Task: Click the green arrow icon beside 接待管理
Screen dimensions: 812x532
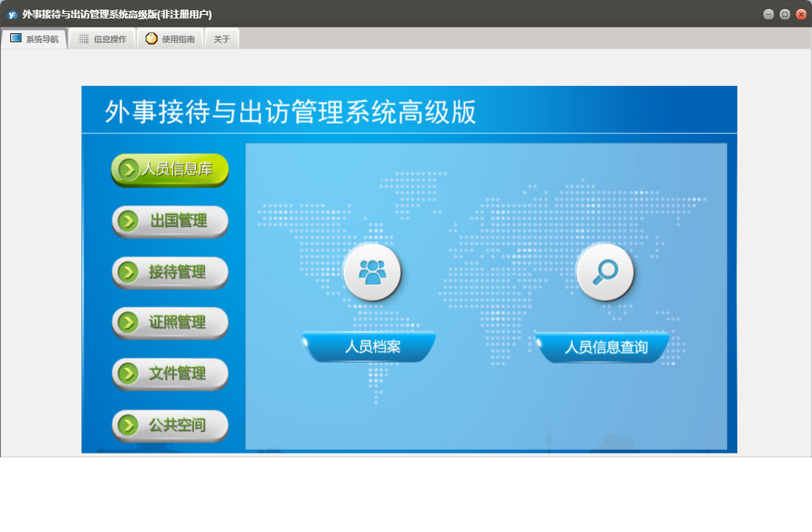Action: (x=129, y=272)
